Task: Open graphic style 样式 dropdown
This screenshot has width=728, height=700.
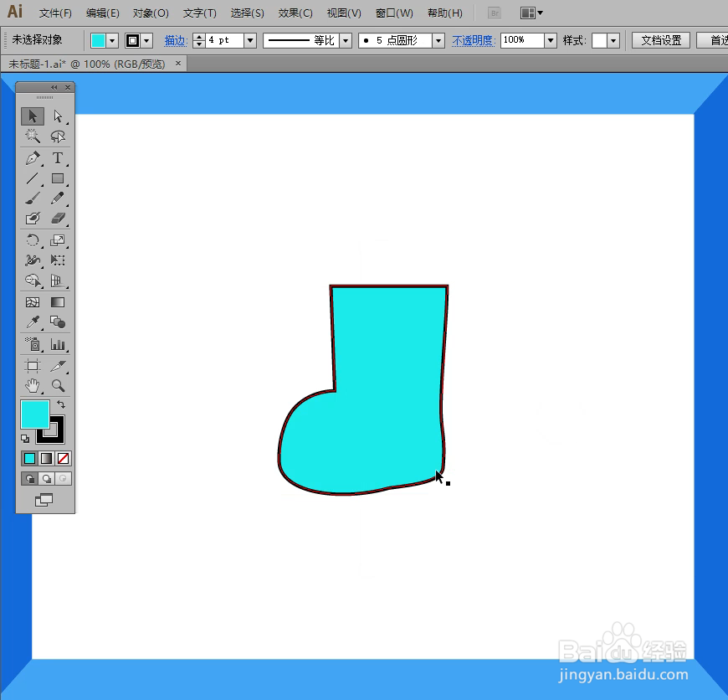Action: pyautogui.click(x=613, y=41)
